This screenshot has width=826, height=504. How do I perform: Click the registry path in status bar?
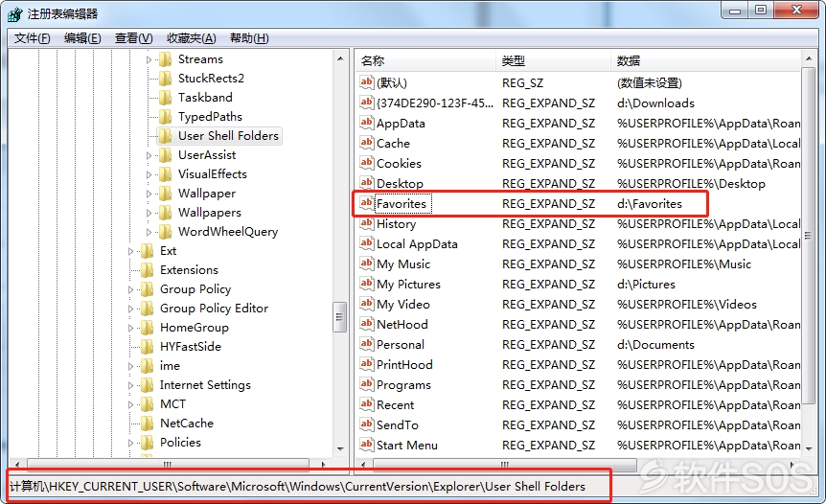click(x=298, y=487)
